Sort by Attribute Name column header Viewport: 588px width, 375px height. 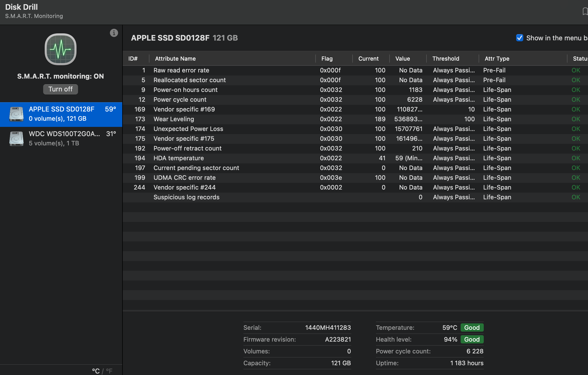click(x=175, y=59)
